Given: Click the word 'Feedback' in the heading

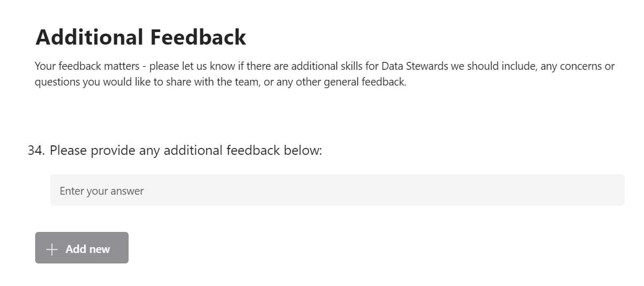Looking at the screenshot, I should click(198, 37).
